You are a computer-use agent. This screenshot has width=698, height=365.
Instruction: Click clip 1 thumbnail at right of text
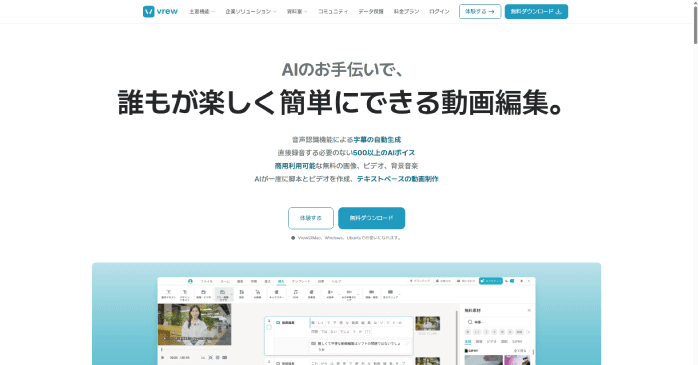point(427,324)
